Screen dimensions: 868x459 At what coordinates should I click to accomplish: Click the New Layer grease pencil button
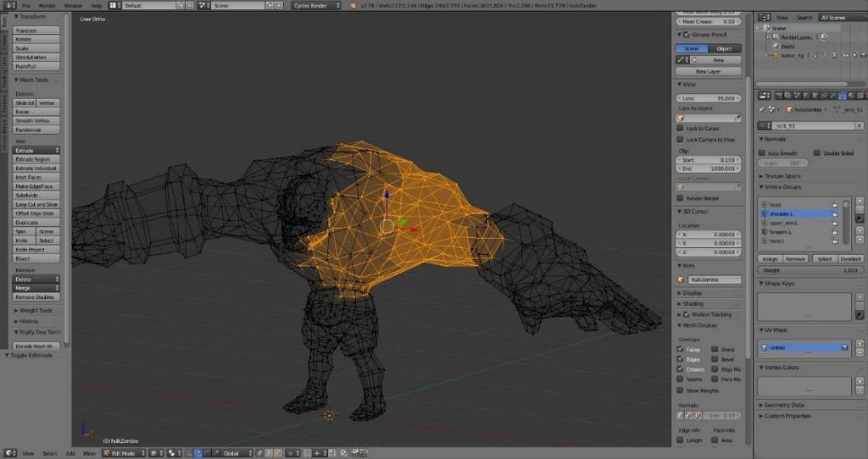709,71
